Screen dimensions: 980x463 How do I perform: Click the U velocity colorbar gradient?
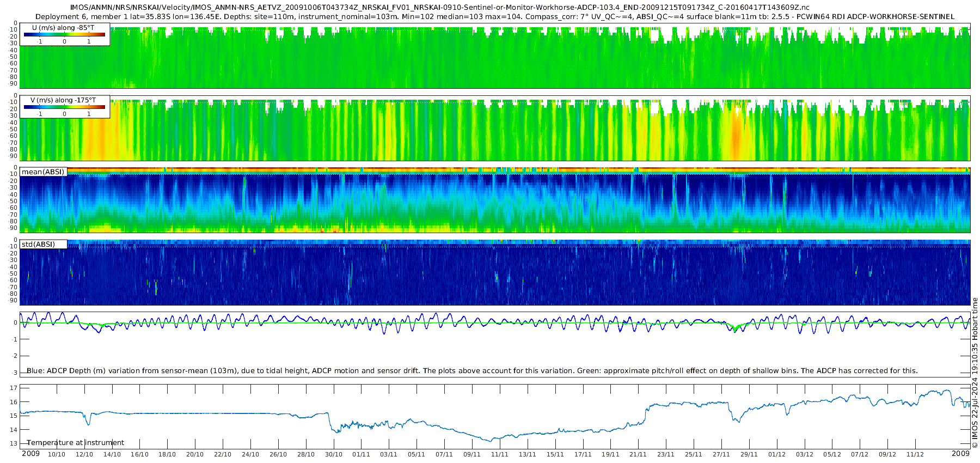point(64,35)
